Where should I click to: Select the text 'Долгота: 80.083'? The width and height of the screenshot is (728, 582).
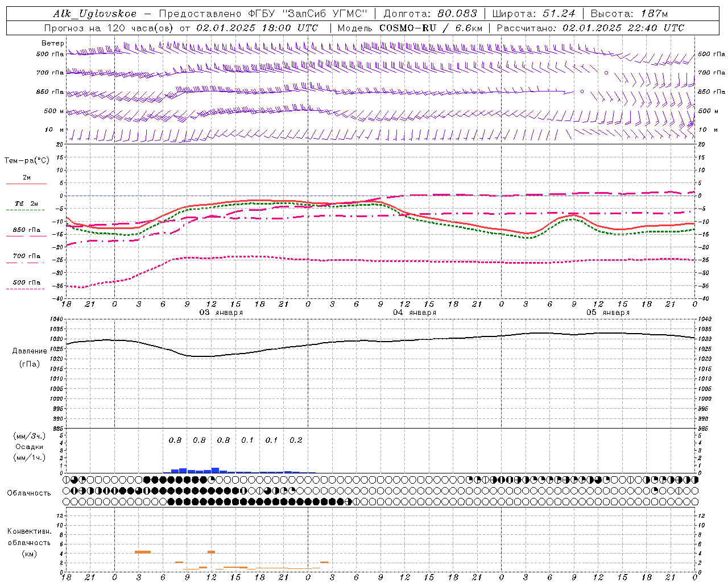coord(431,14)
